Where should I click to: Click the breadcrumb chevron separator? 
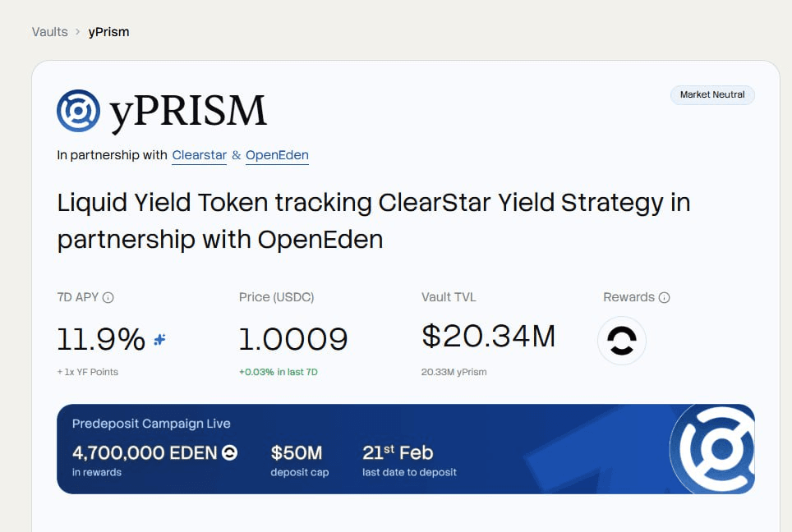[78, 32]
